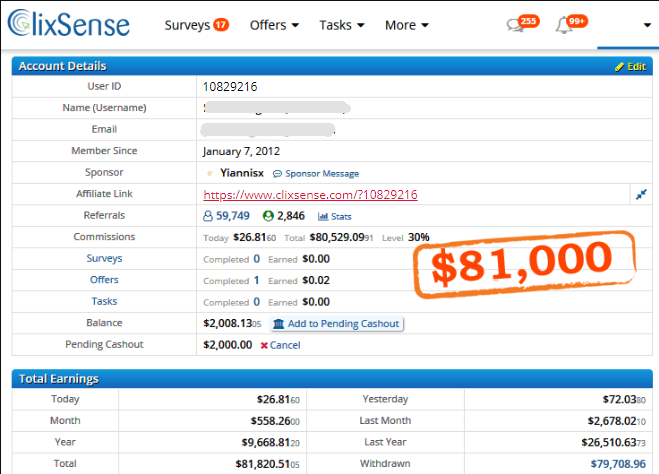
Task: Click the Pending Cashout amount $2,000.00
Action: [x=227, y=345]
